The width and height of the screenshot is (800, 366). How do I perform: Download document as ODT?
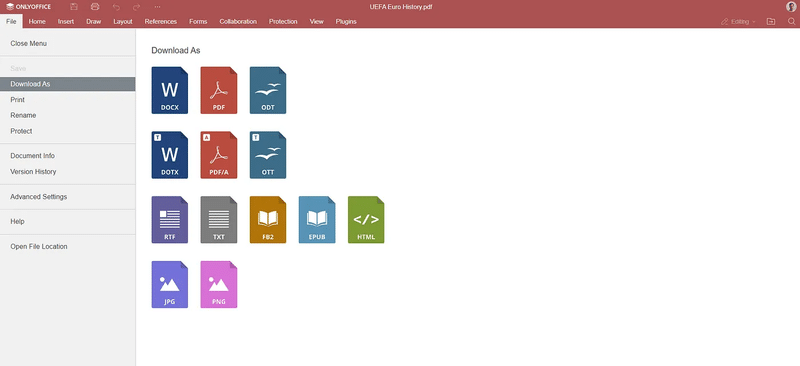[268, 90]
